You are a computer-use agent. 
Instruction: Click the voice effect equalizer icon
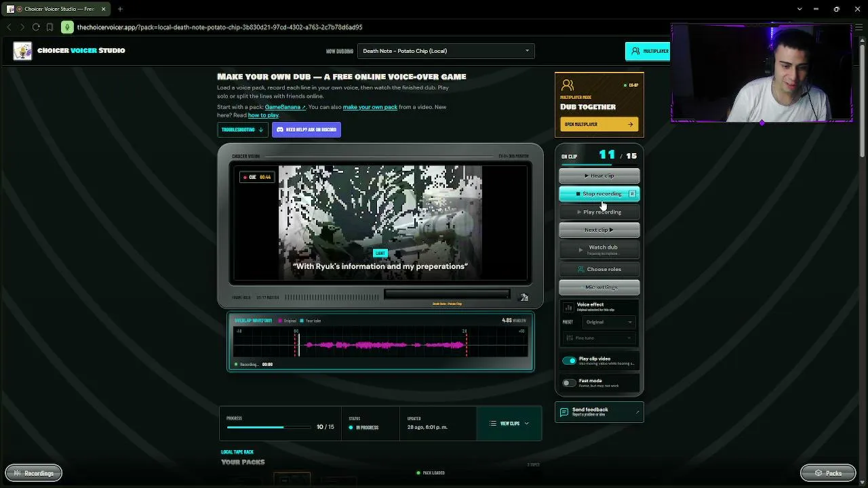[x=568, y=307]
